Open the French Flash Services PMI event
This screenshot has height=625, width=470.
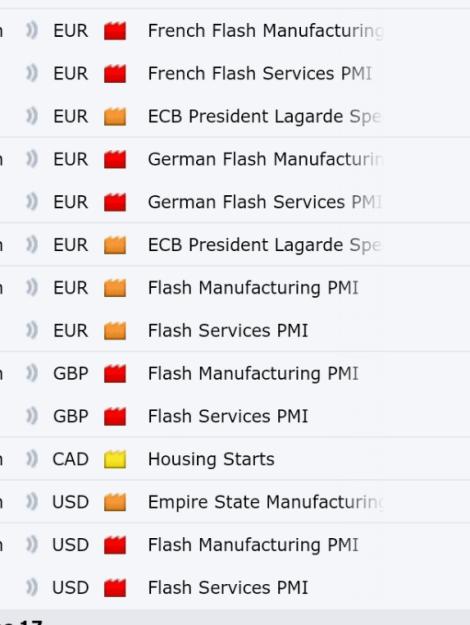(x=260, y=74)
